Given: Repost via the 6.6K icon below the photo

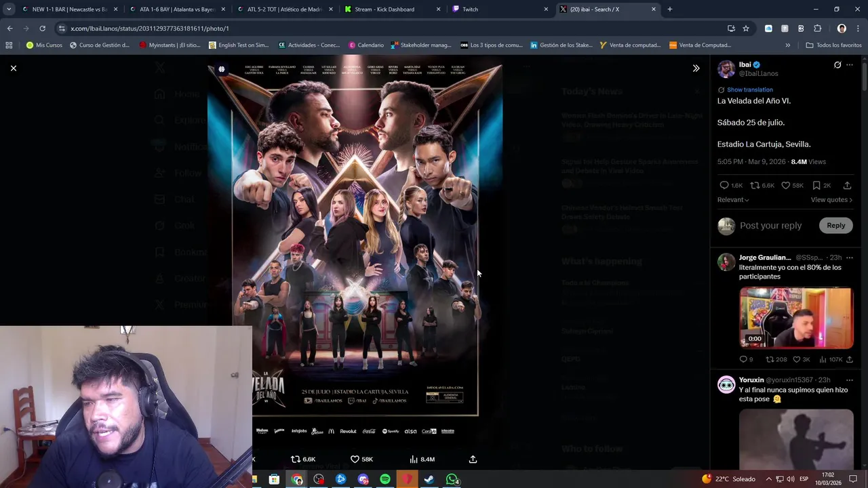Looking at the screenshot, I should (x=303, y=460).
